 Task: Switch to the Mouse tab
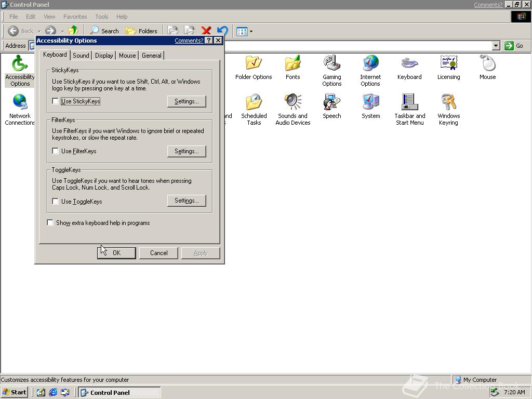coord(127,55)
